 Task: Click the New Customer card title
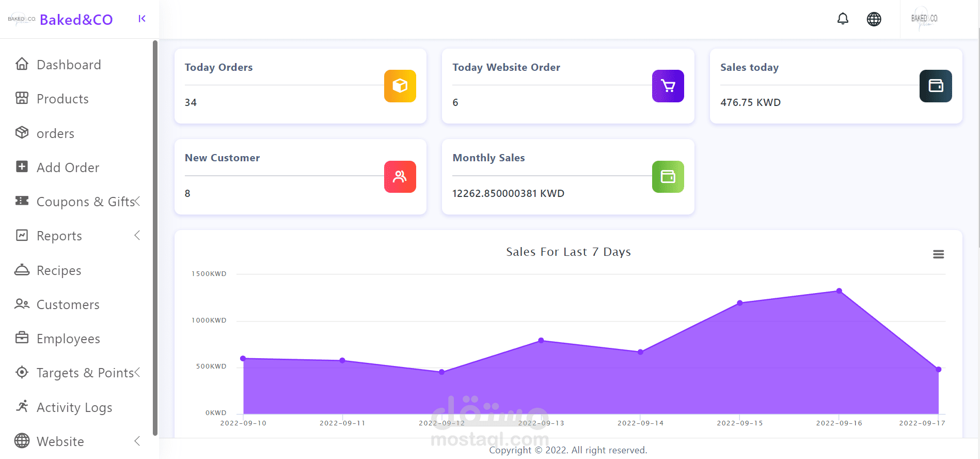coord(222,158)
